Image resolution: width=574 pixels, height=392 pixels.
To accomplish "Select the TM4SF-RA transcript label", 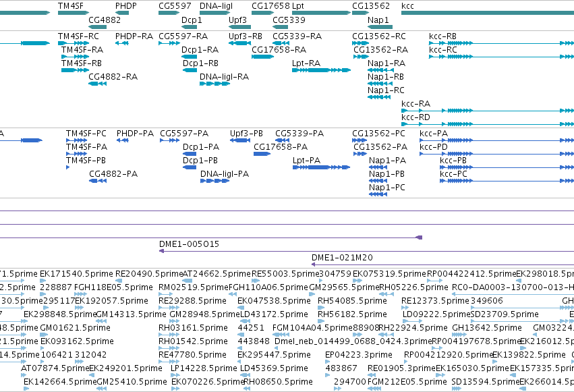I will pos(82,50).
